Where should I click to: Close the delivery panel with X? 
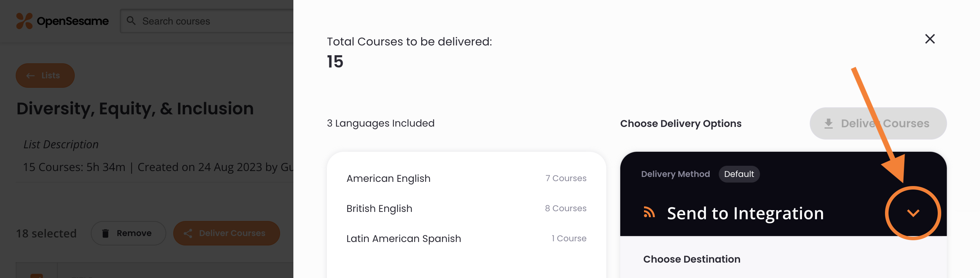coord(930,39)
